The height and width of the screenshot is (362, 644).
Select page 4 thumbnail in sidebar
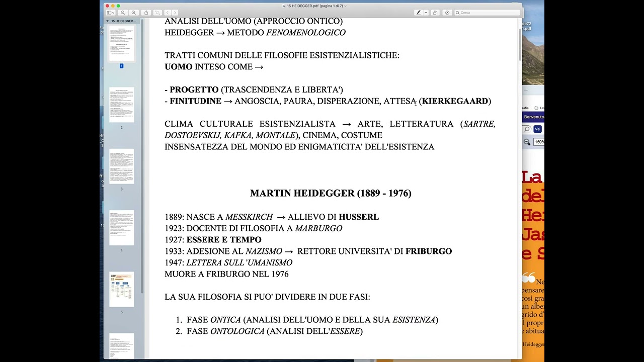point(121,228)
